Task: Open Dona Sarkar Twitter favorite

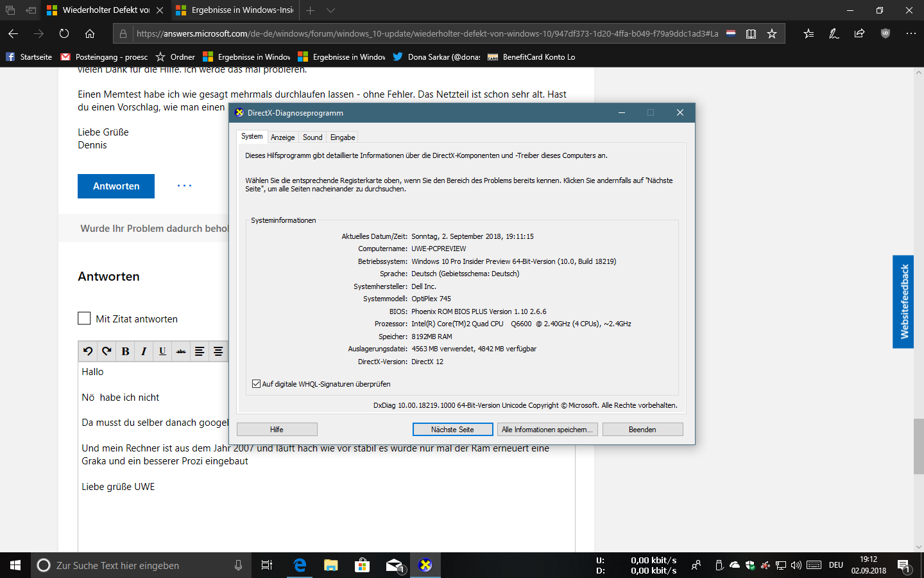Action: point(436,57)
